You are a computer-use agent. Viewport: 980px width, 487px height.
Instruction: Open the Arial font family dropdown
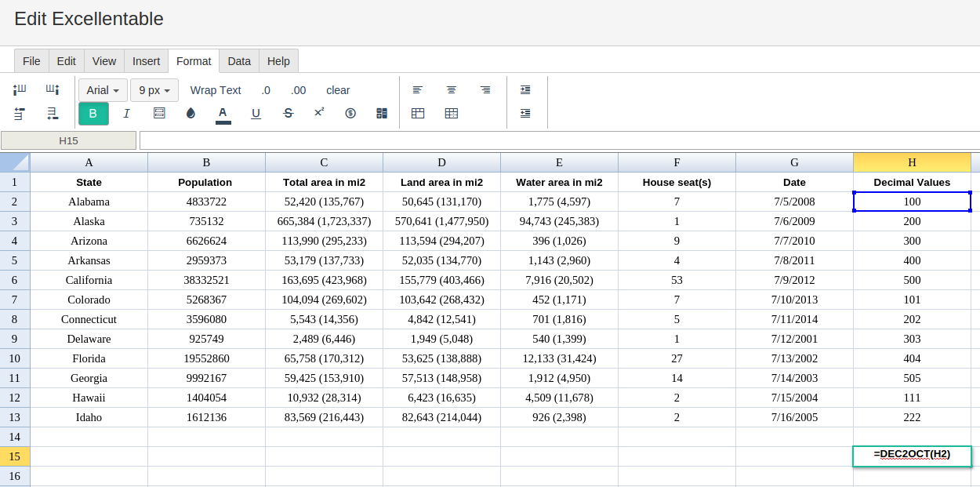coord(103,90)
